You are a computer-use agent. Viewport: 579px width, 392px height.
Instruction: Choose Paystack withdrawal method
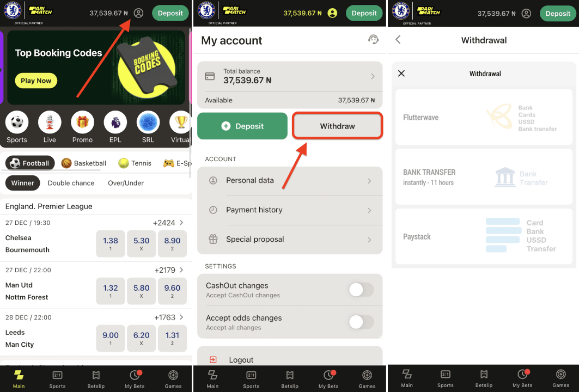tap(484, 236)
